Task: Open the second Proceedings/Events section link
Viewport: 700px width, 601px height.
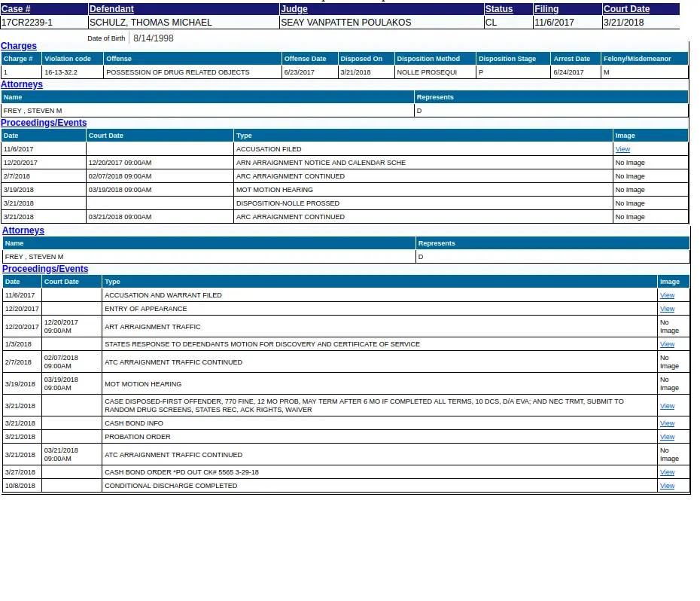Action: pyautogui.click(x=45, y=269)
